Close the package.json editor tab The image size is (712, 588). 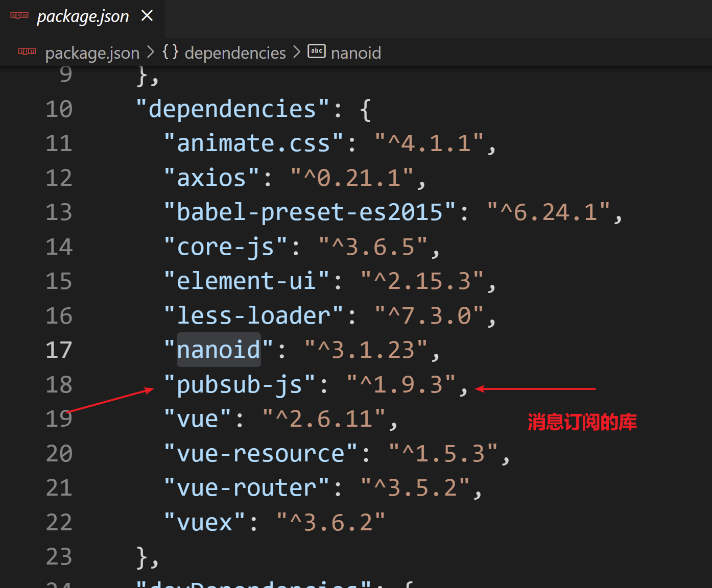[147, 16]
